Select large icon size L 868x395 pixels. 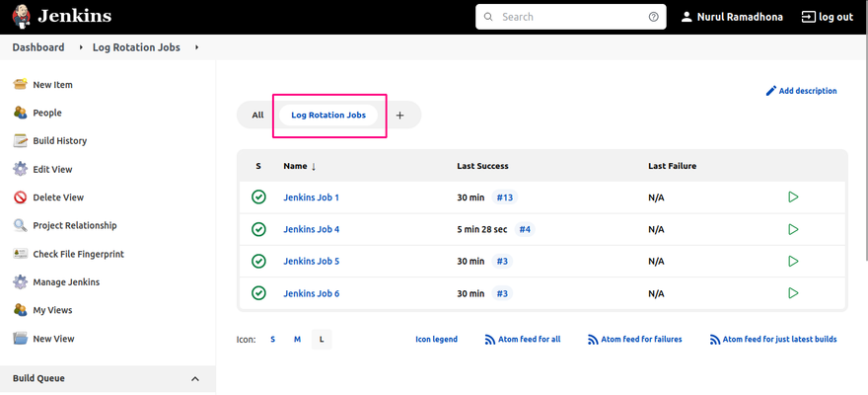[322, 339]
